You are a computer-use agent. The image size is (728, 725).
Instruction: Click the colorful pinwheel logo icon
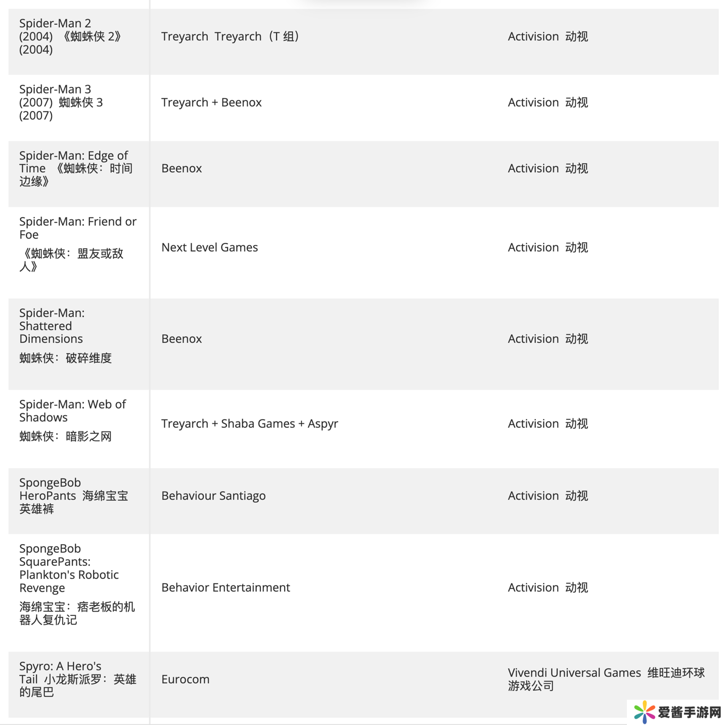[644, 712]
